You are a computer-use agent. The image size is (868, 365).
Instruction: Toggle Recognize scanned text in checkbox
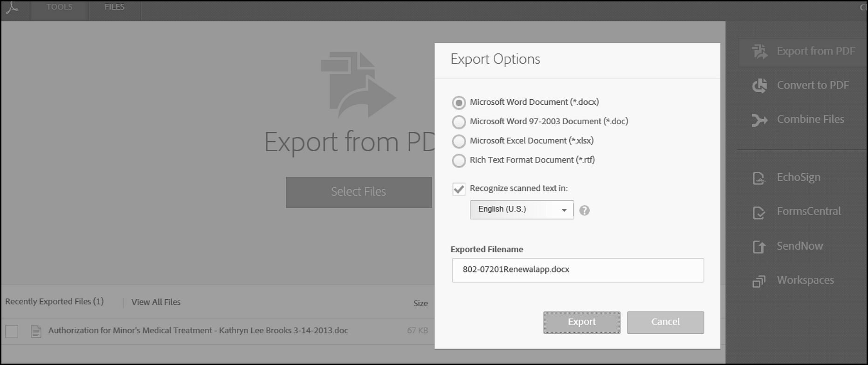tap(459, 189)
